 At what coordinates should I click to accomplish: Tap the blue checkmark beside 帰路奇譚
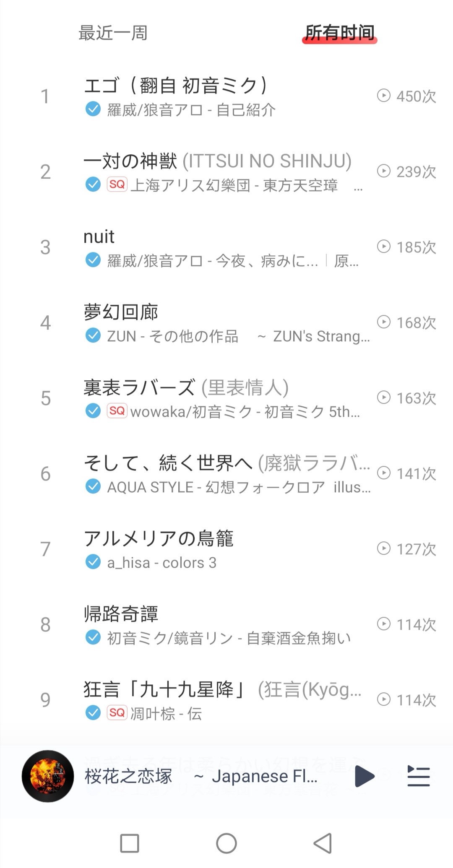93,638
